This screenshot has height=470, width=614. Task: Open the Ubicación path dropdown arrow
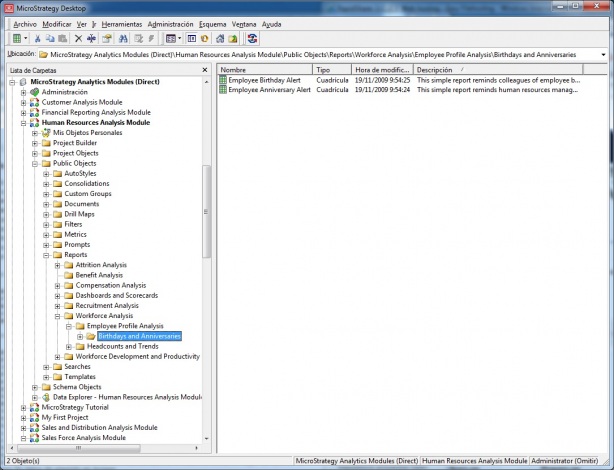[x=607, y=55]
